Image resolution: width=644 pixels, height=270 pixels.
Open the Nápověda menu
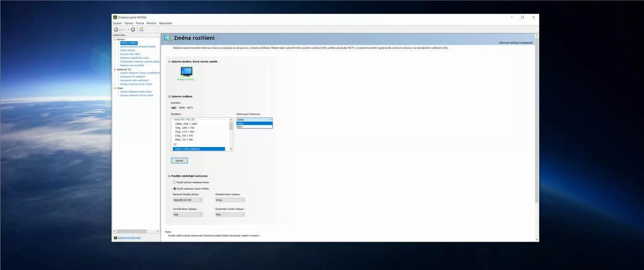[165, 23]
